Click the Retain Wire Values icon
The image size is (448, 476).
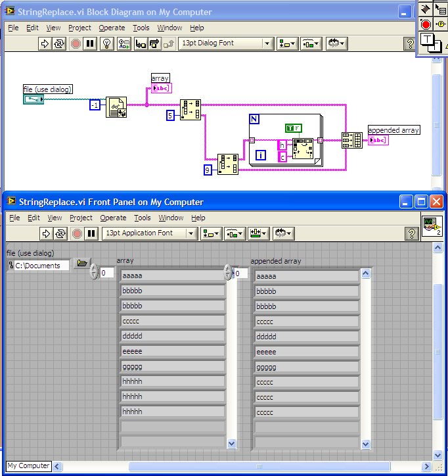[x=124, y=43]
